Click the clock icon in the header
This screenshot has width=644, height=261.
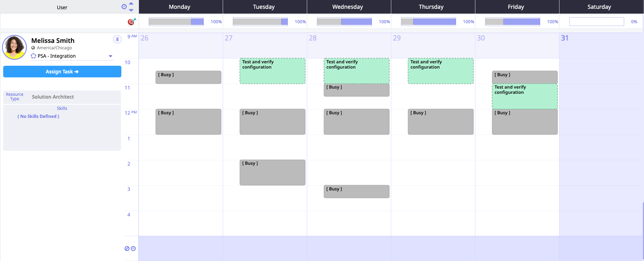(x=124, y=6)
